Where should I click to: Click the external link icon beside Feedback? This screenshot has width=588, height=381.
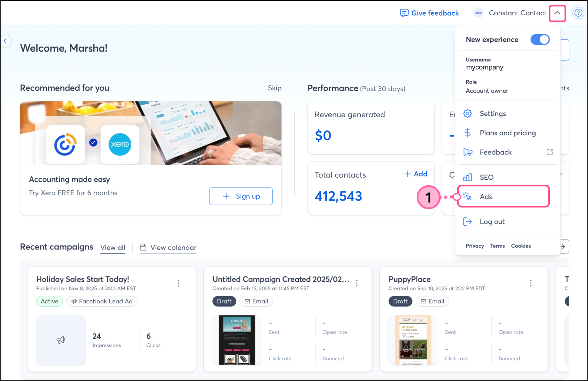(x=549, y=152)
